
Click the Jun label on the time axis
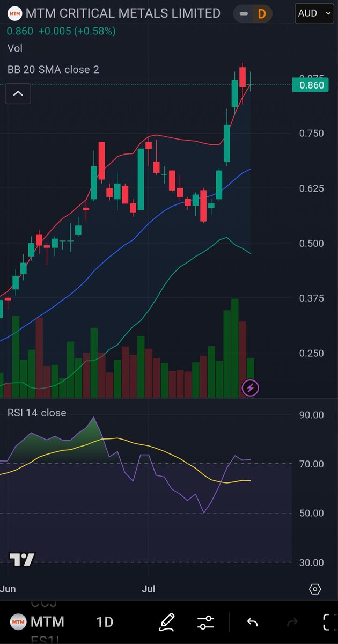8,589
